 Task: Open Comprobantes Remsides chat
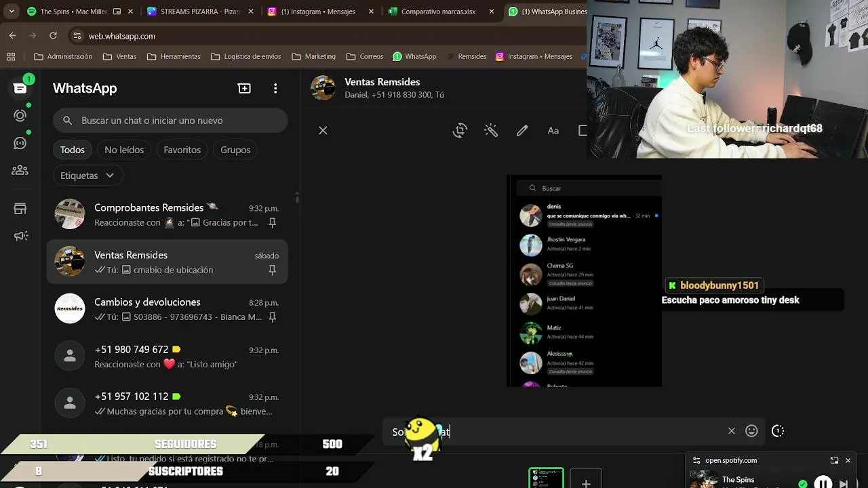(x=167, y=214)
